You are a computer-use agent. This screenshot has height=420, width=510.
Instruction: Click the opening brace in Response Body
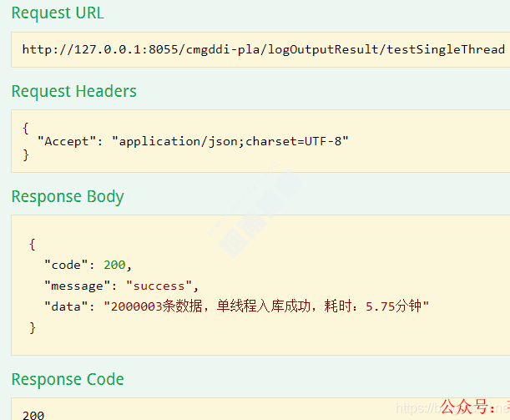tap(33, 244)
